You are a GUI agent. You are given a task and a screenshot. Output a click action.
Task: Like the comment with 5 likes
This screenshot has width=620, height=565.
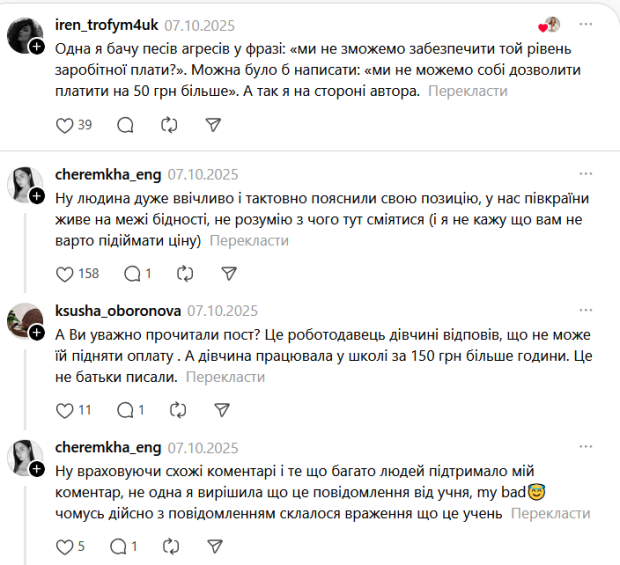[65, 546]
